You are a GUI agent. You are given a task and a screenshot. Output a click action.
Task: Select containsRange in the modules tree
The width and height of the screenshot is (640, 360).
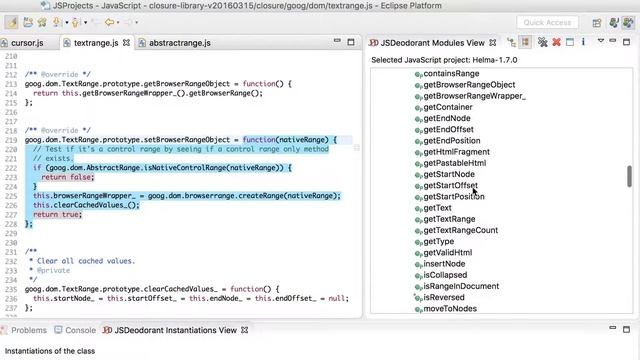(451, 73)
